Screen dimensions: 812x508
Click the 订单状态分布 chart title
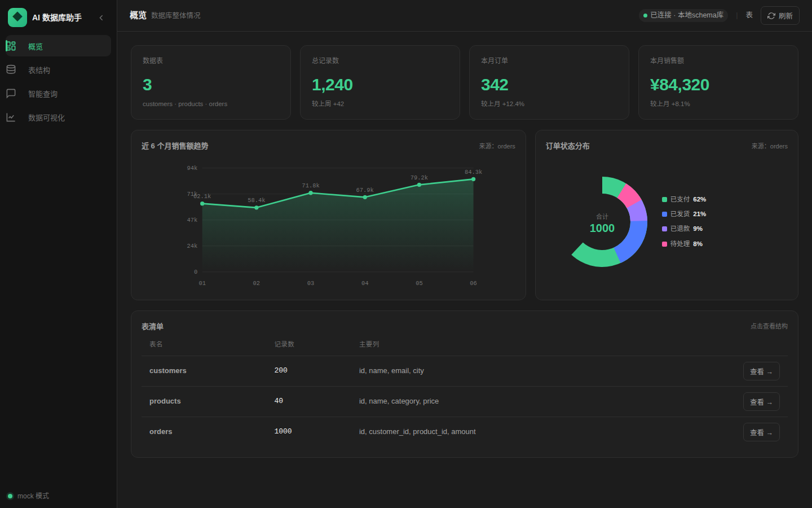[x=568, y=146]
